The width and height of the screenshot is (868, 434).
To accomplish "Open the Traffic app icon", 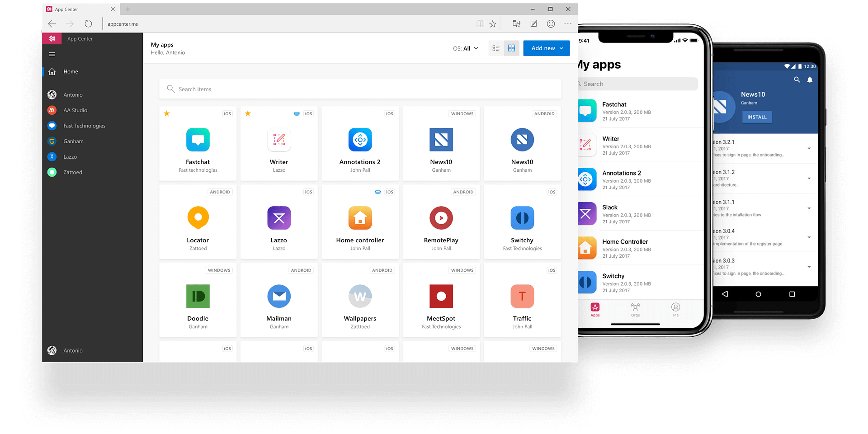I will [522, 296].
